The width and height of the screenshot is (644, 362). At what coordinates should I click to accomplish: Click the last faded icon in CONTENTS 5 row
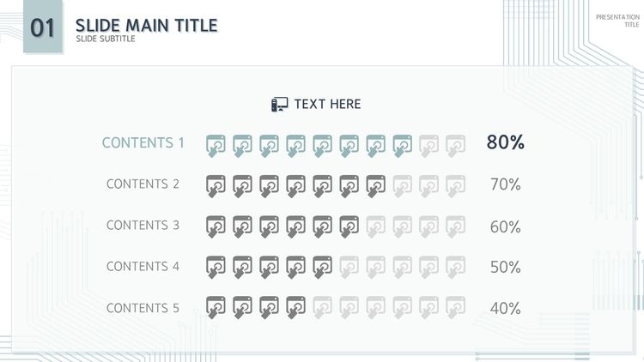click(455, 307)
